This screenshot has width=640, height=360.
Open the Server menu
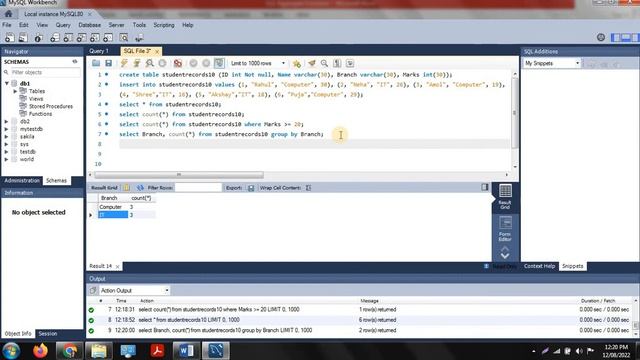(116, 25)
